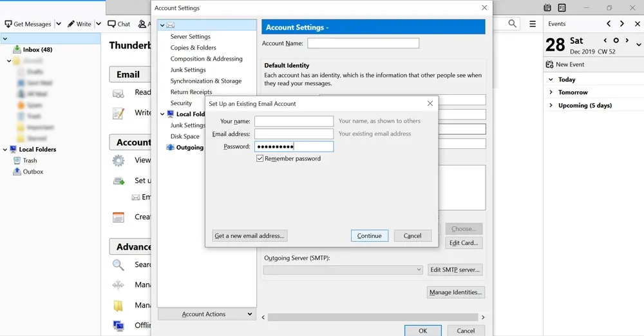Open Security settings
Screen dimensions: 644x336
pyautogui.click(x=181, y=103)
